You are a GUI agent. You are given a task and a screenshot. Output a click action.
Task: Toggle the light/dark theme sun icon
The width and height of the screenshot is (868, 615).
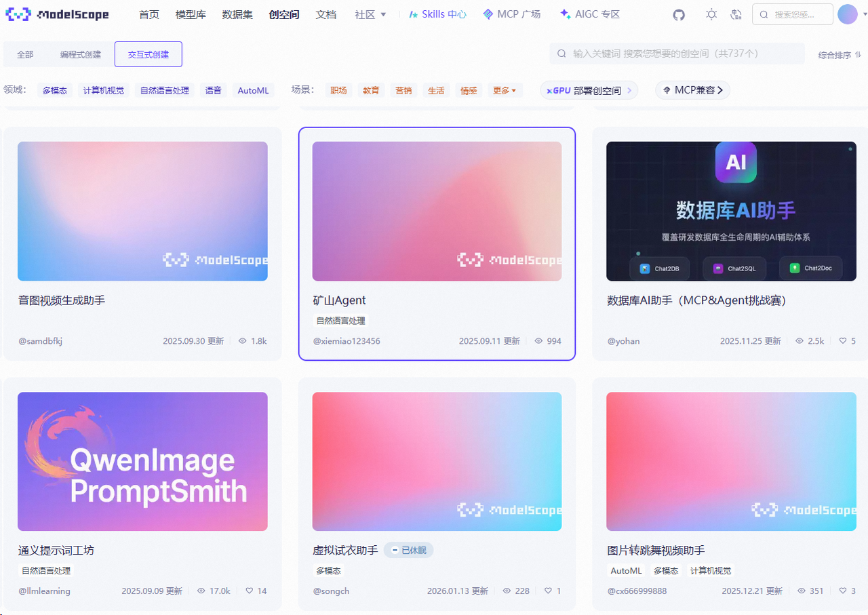click(x=711, y=14)
